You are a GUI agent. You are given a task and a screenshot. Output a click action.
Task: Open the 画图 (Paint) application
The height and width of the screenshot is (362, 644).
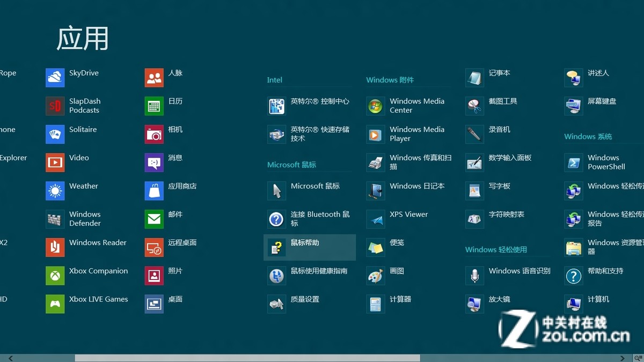point(376,276)
